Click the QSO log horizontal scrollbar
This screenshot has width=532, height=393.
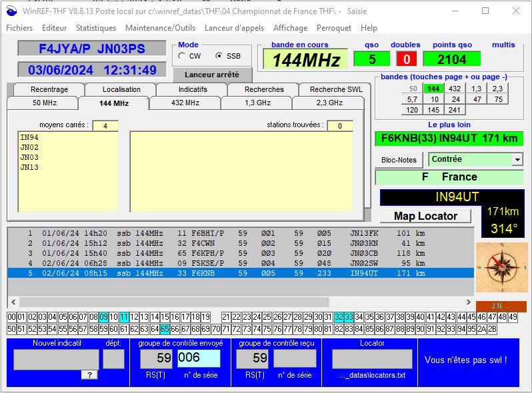[x=173, y=302]
